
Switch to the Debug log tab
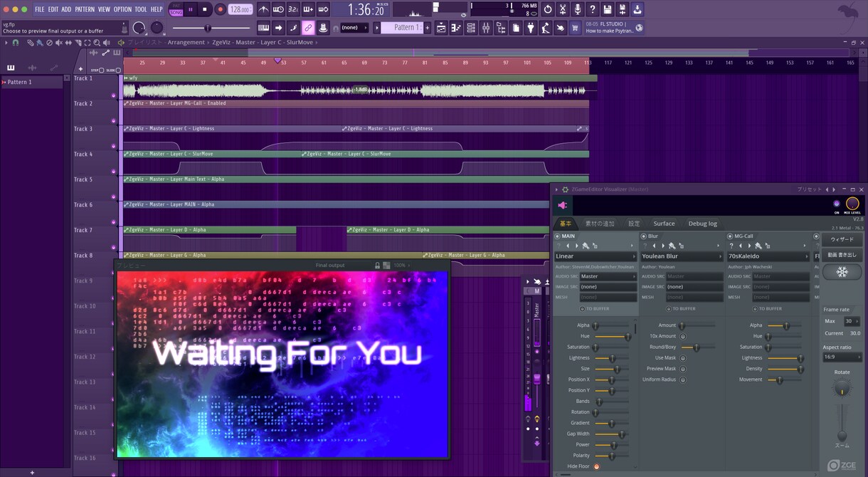[x=702, y=224]
